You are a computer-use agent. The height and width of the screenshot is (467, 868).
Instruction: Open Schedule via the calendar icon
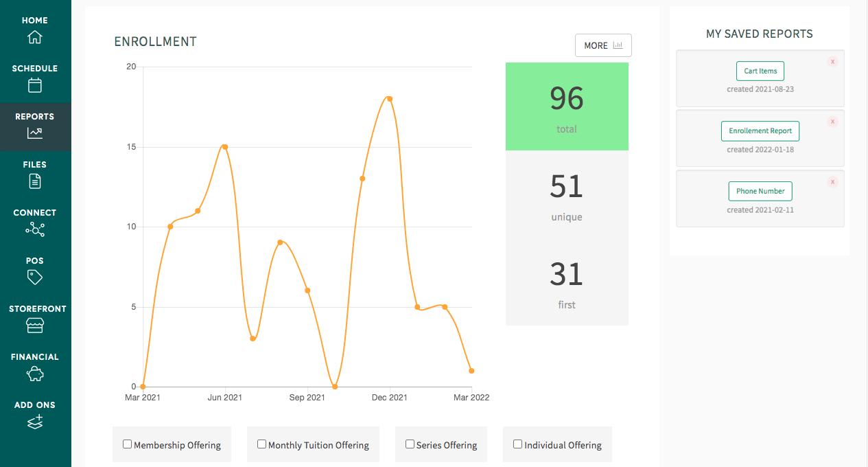35,85
